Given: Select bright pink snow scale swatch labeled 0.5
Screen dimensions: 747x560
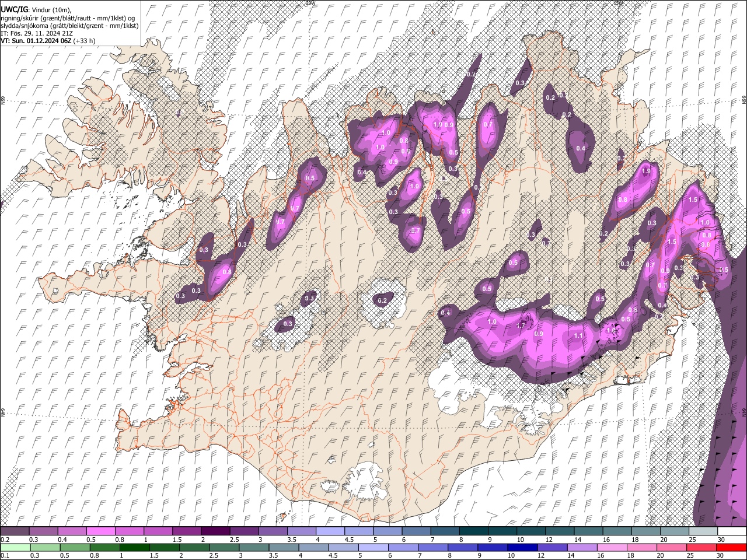Looking at the screenshot, I should [x=100, y=531].
